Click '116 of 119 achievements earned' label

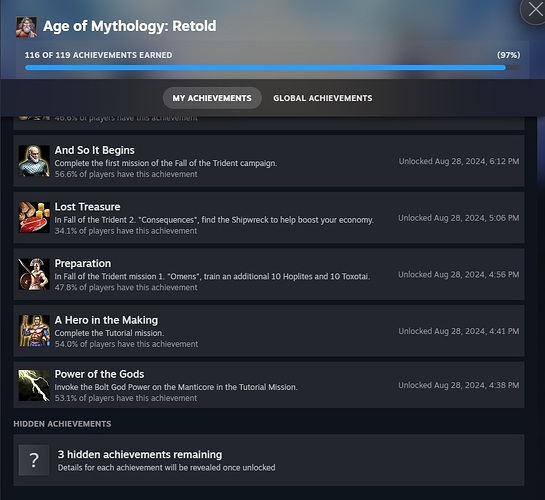tap(98, 55)
